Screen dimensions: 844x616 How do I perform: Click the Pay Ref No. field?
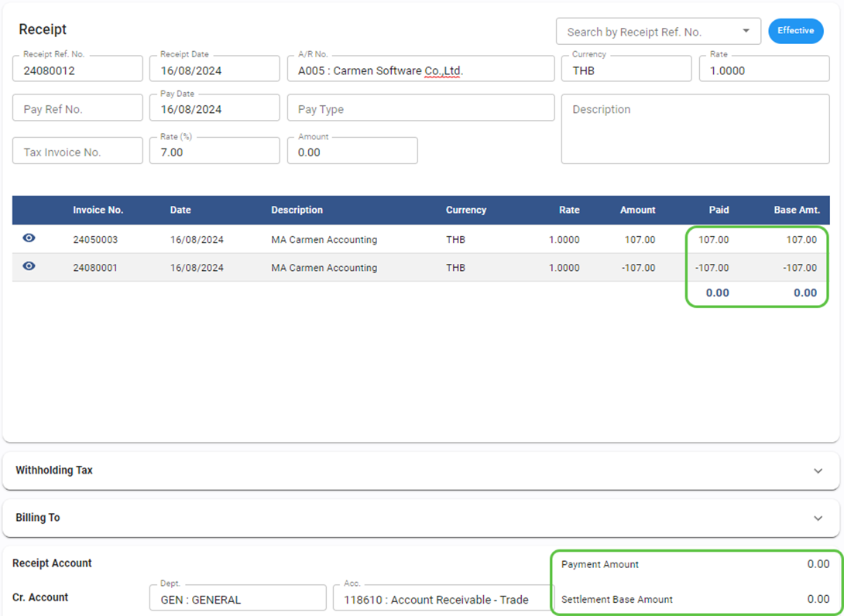pos(77,109)
